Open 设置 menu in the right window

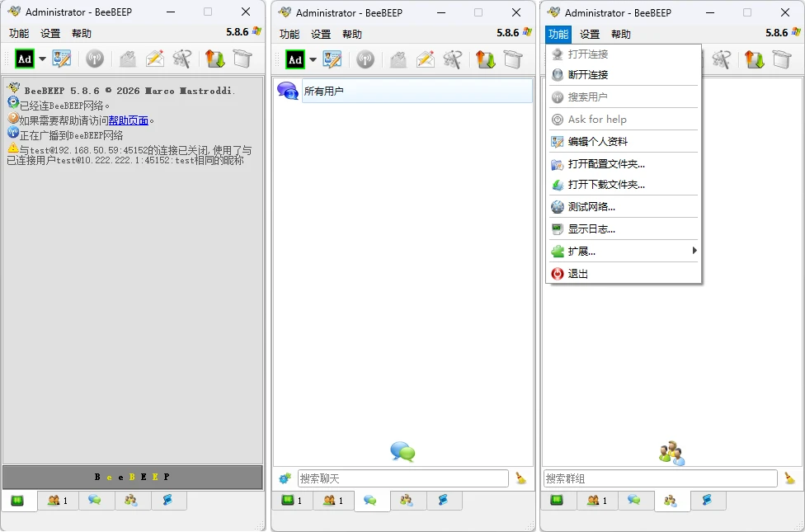[590, 35]
